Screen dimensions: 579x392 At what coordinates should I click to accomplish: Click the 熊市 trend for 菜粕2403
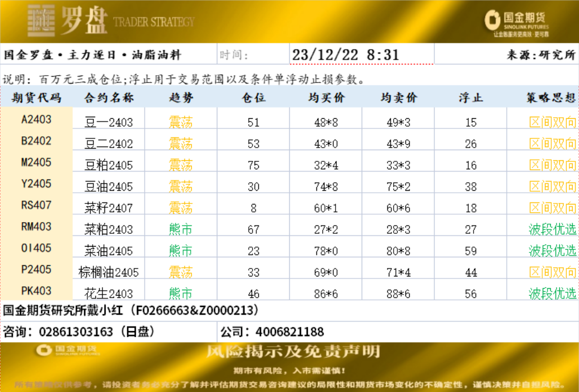(x=181, y=229)
